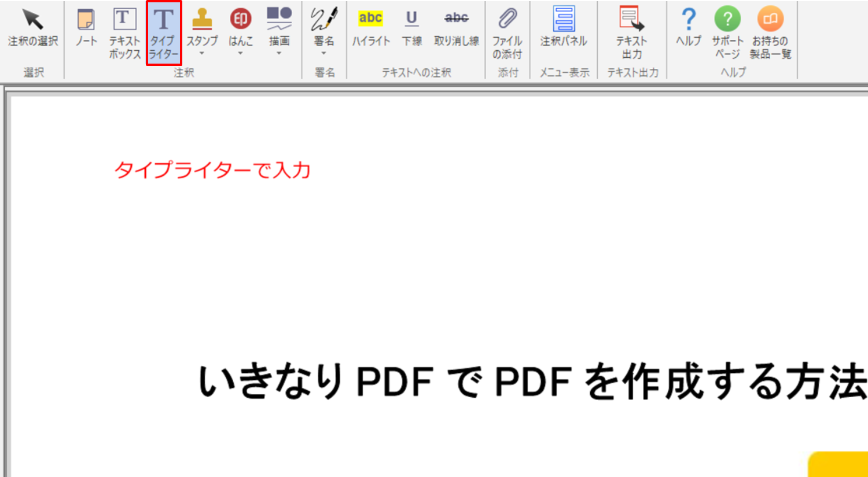Click ファイルの添付 paperclip icon

click(x=507, y=32)
